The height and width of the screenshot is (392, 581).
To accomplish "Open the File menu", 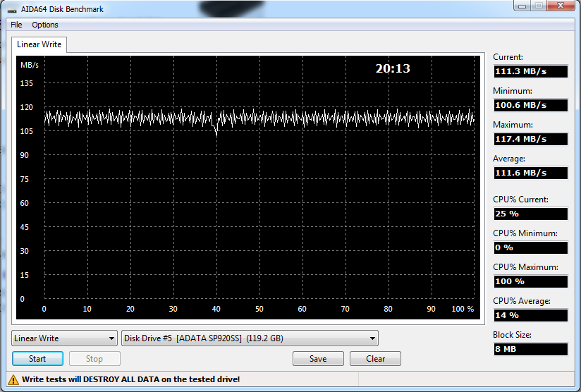I will point(16,25).
